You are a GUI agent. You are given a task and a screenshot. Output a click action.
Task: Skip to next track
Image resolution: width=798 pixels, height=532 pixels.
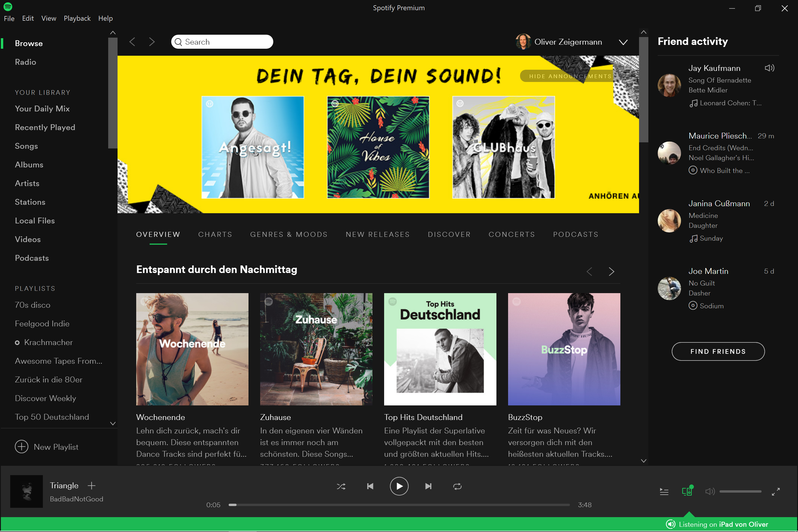pyautogui.click(x=428, y=487)
